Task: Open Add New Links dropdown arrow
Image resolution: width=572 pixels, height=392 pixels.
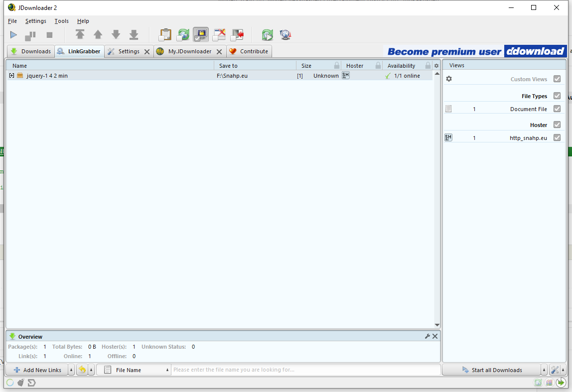Action: 71,370
